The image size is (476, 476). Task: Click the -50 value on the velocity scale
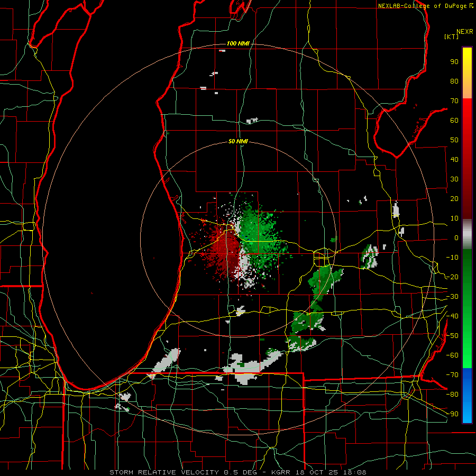(452, 336)
